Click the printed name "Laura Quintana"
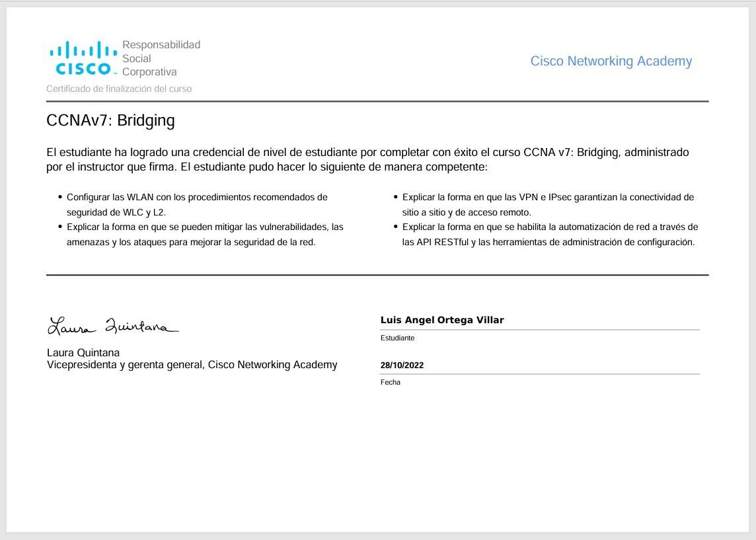 pyautogui.click(x=83, y=352)
